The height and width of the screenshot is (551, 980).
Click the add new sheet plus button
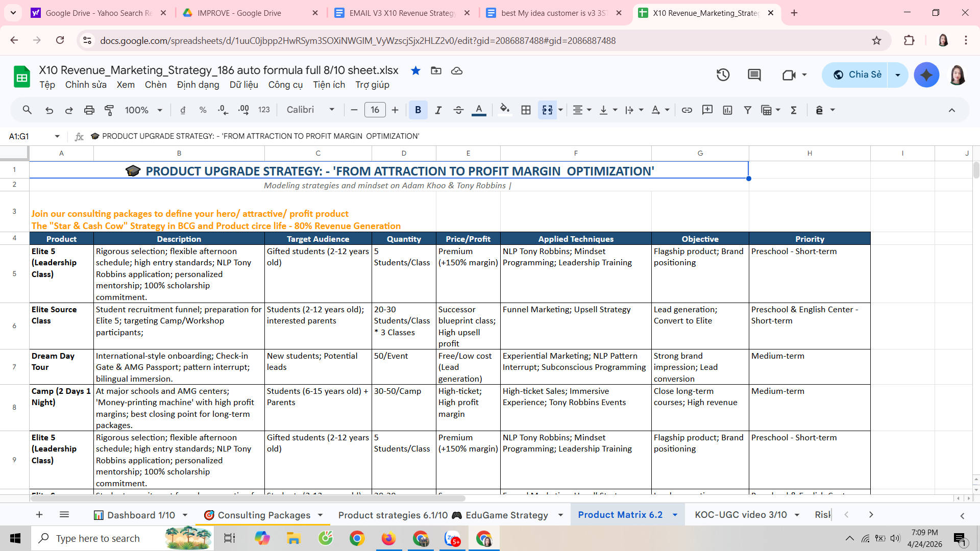(x=39, y=515)
